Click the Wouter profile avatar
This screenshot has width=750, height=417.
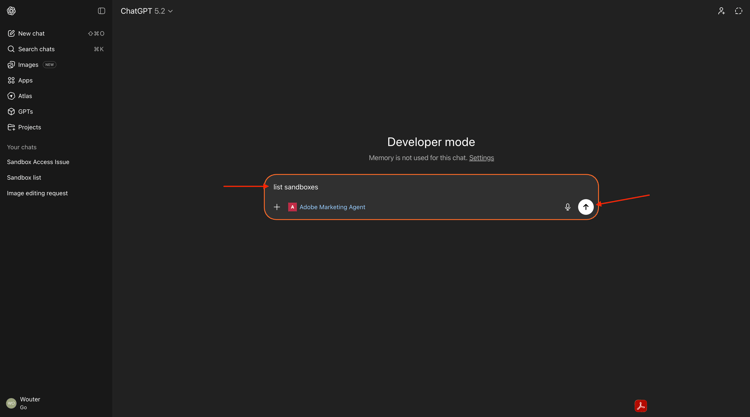(x=11, y=403)
